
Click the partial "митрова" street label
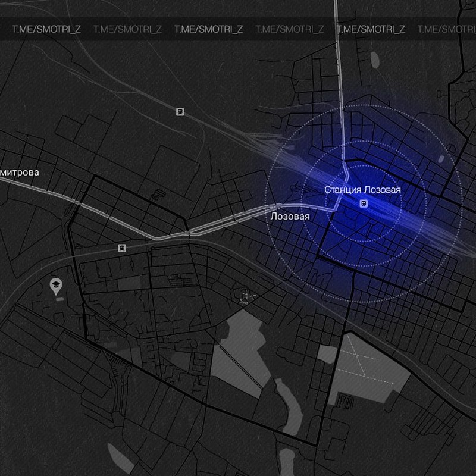coord(20,173)
